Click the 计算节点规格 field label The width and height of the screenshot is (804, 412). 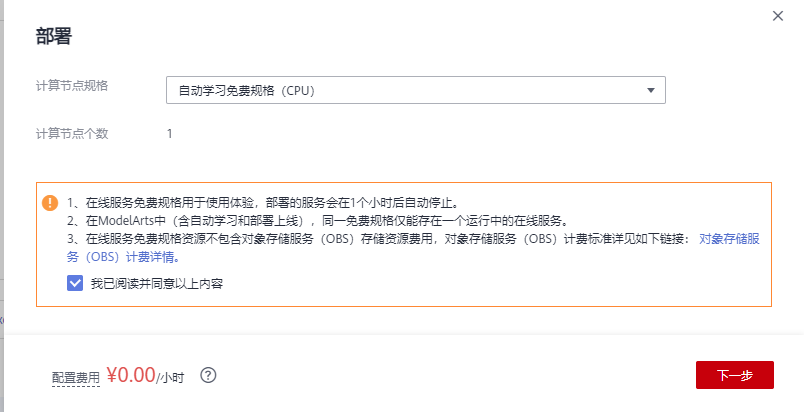(x=72, y=85)
